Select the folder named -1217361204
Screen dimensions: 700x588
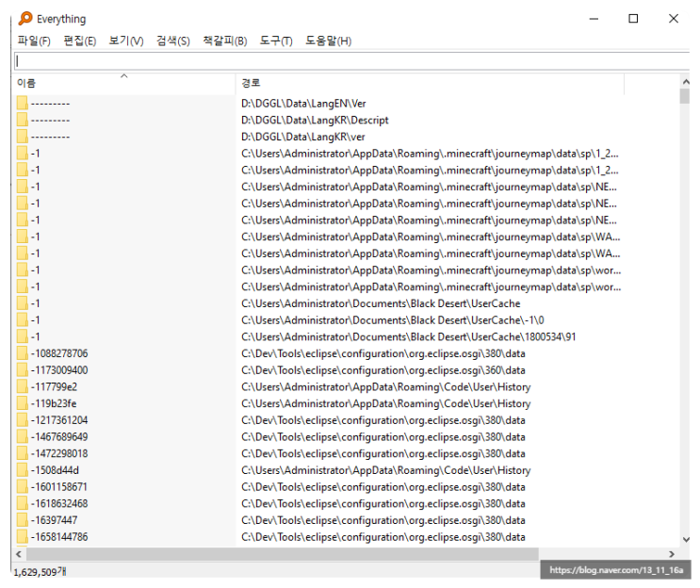pos(59,420)
